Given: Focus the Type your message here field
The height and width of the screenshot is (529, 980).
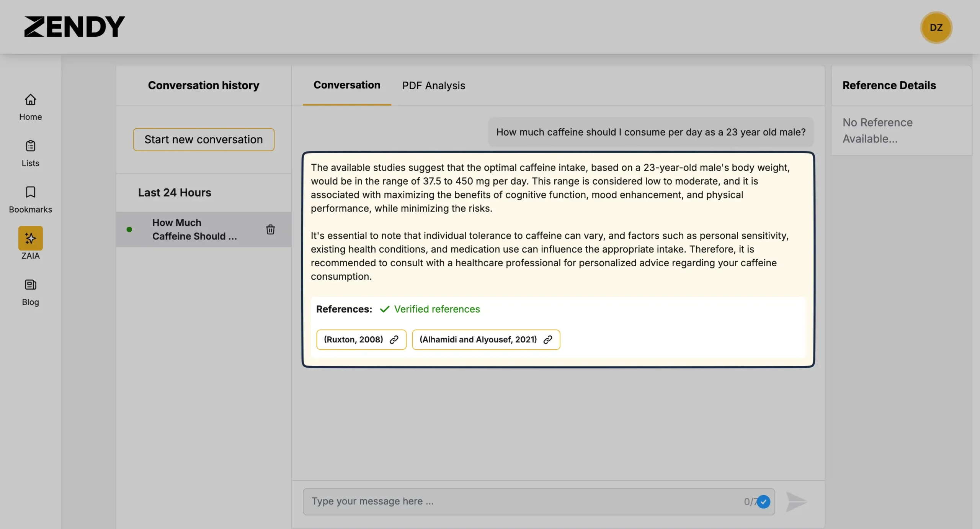Looking at the screenshot, I should [539, 502].
